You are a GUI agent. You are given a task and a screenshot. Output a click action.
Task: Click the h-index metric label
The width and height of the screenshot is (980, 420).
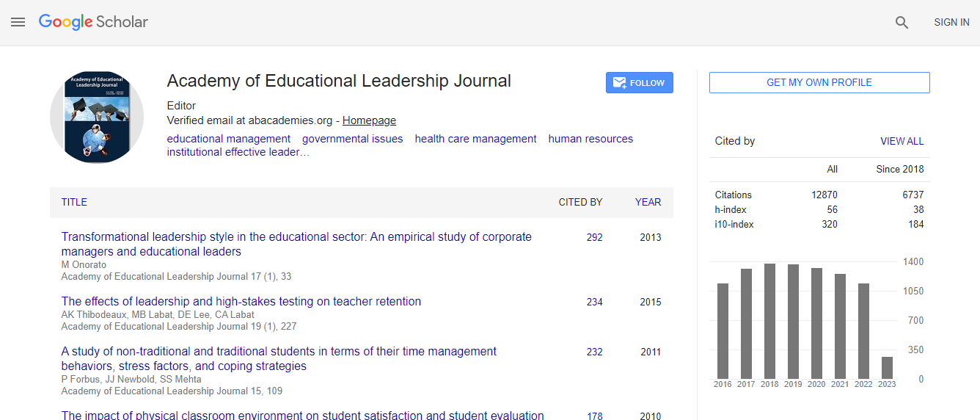(730, 209)
